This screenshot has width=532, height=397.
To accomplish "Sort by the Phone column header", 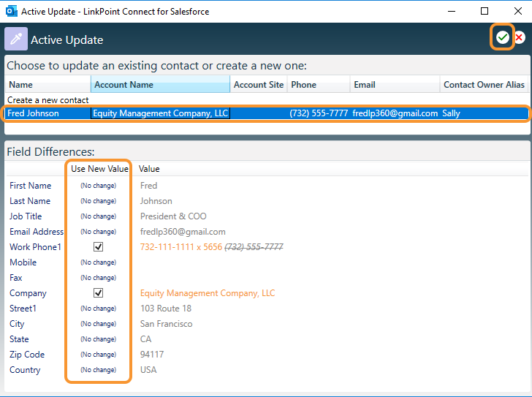I will [x=319, y=85].
